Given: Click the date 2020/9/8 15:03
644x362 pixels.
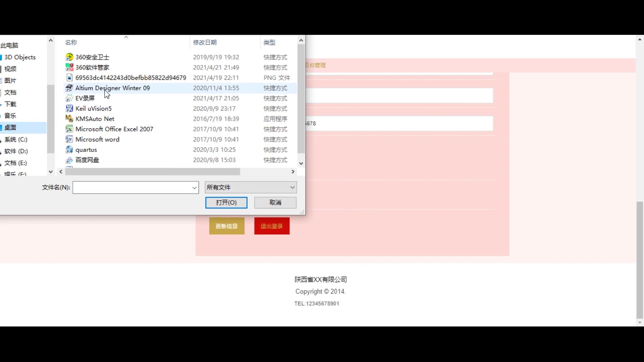Looking at the screenshot, I should tap(214, 160).
